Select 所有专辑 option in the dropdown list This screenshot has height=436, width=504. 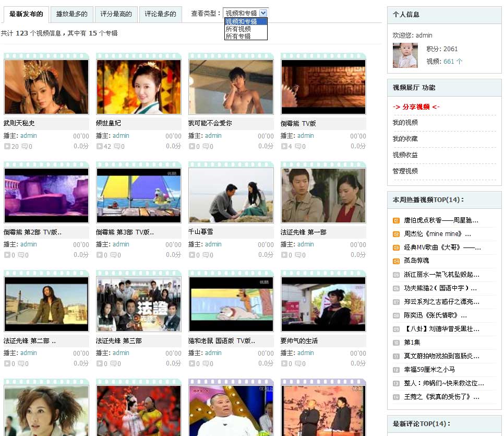[x=246, y=36]
